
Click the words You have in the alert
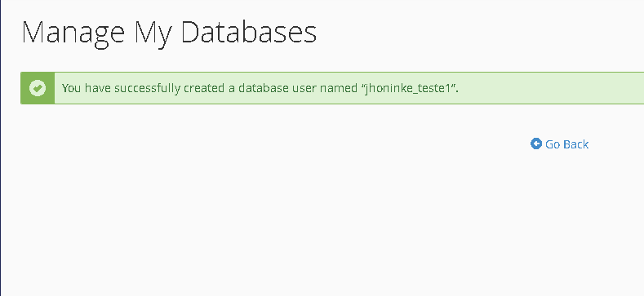coord(87,88)
